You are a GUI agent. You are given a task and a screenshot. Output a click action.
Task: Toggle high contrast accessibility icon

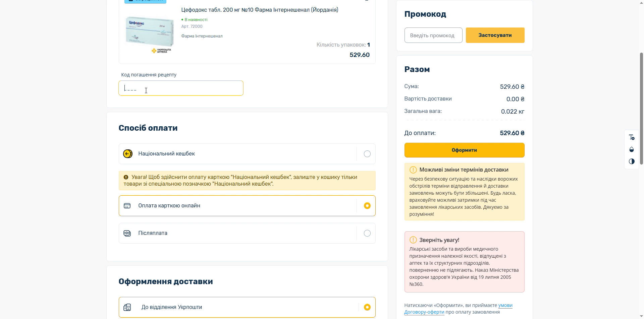pos(632,162)
